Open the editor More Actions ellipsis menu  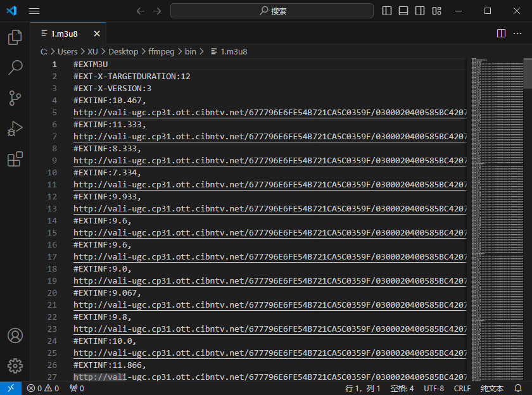pyautogui.click(x=517, y=34)
